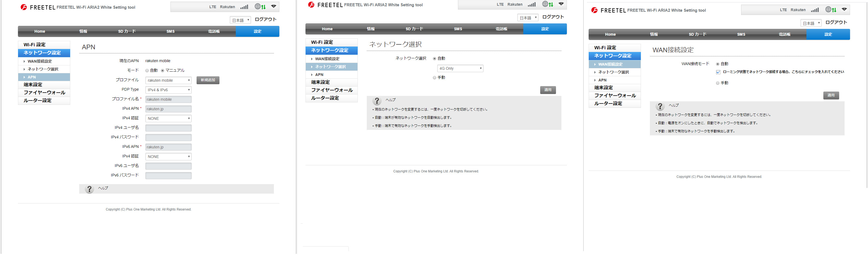The height and width of the screenshot is (256, 868).
Task: Toggle the roaming network connection checkbox
Action: 718,72
